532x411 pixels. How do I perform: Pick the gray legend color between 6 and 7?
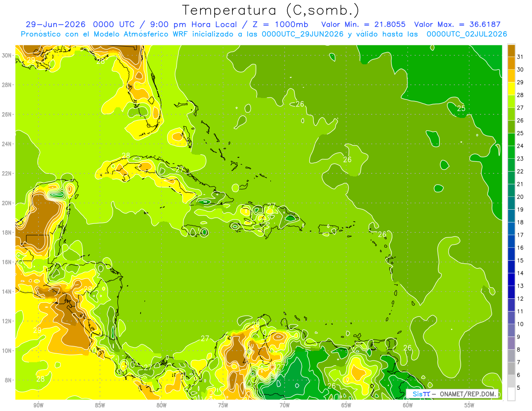[511, 369]
